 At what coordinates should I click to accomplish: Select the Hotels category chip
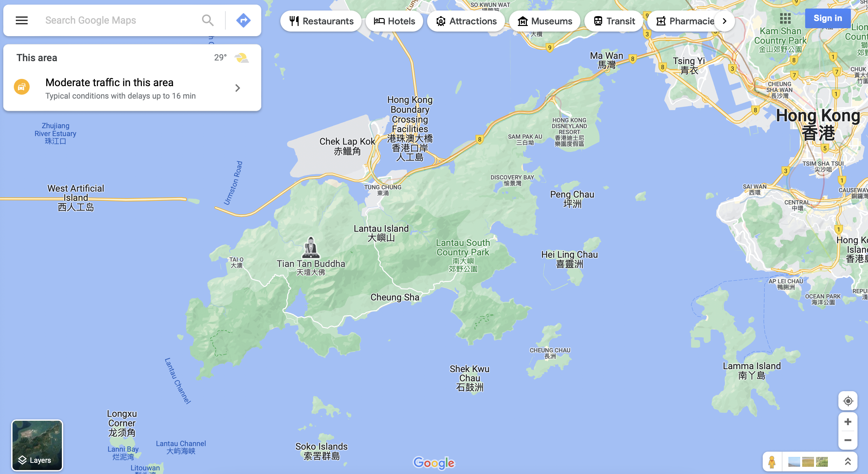coord(394,21)
